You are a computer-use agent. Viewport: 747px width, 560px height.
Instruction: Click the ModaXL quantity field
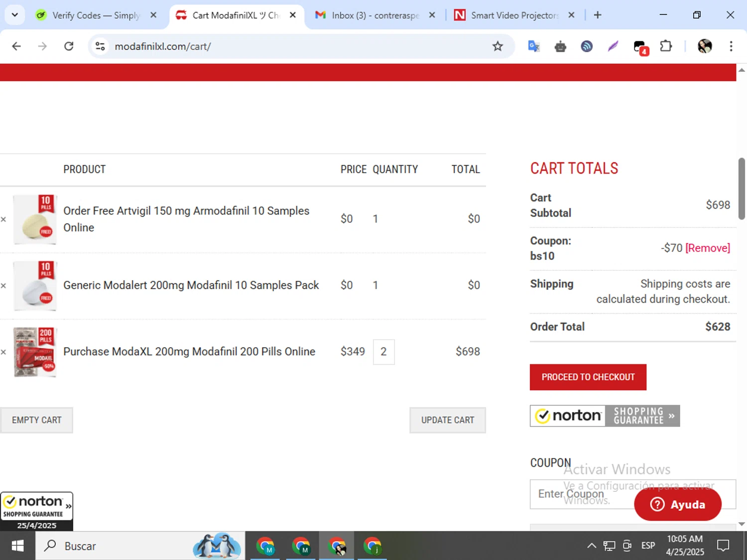click(384, 352)
